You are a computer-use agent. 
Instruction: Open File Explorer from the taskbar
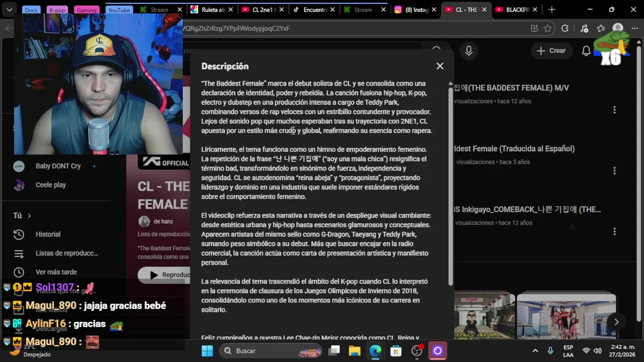(x=355, y=351)
